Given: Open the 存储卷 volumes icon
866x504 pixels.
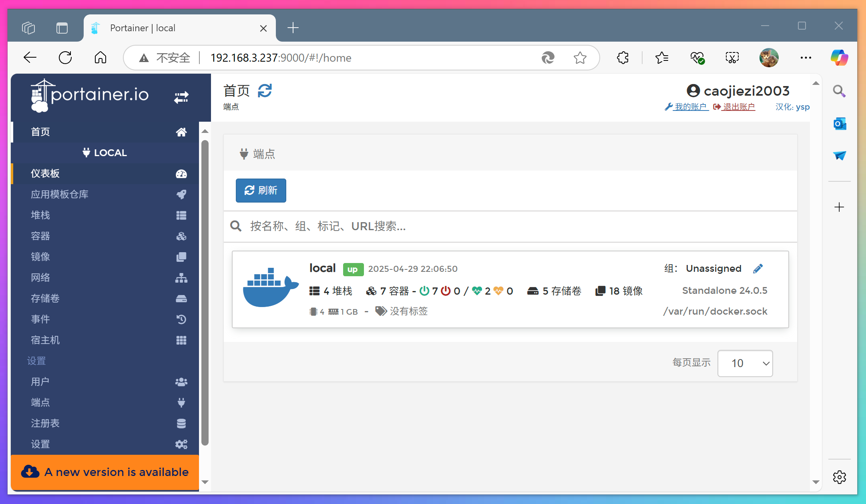Looking at the screenshot, I should [181, 299].
